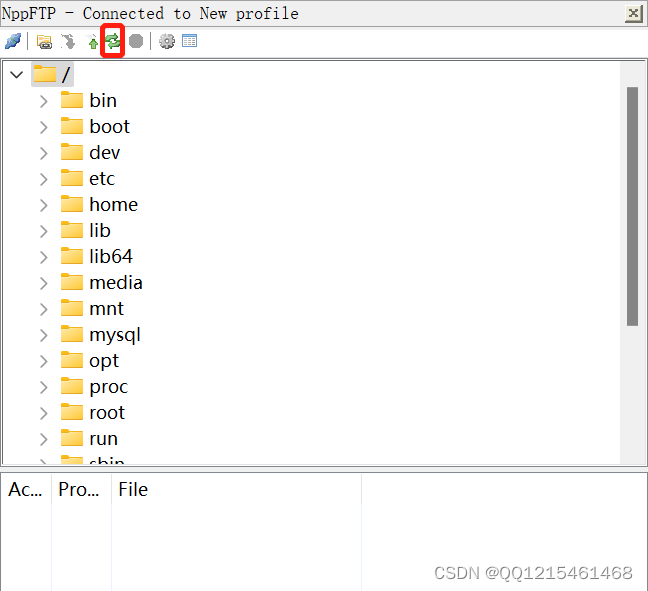648x591 pixels.
Task: Click the opt folder icon
Action: click(x=72, y=360)
